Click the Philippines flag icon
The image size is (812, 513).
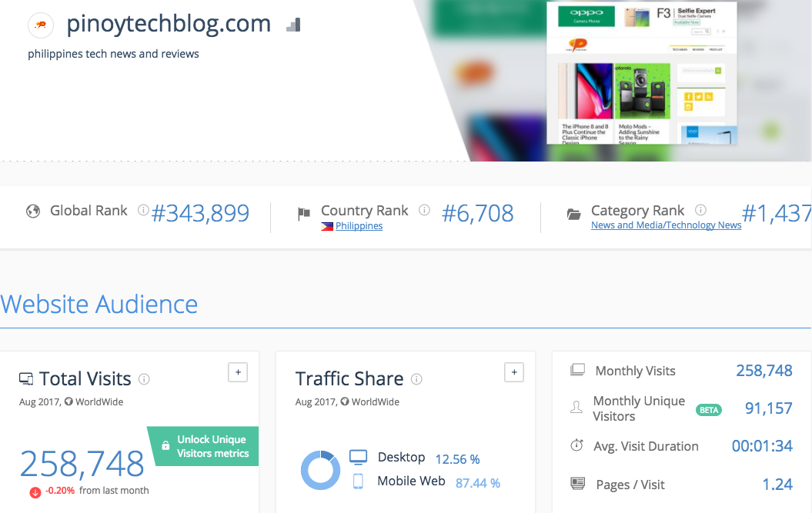[327, 226]
